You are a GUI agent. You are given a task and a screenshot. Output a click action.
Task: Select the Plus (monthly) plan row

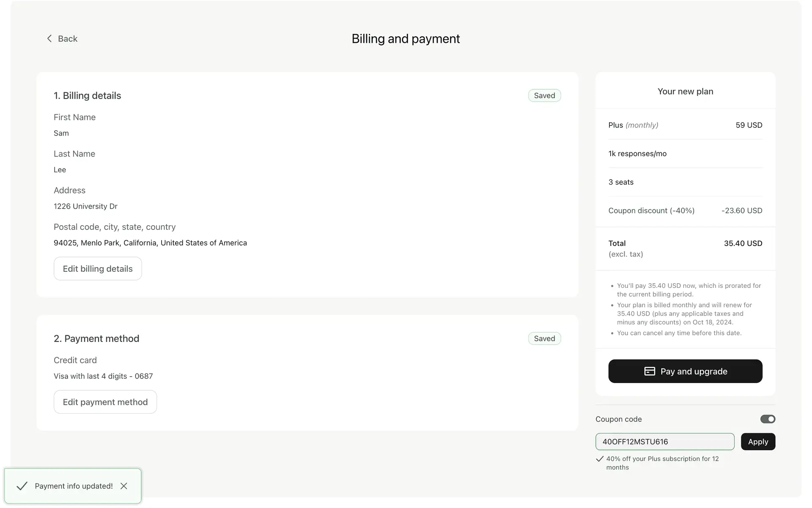(685, 125)
